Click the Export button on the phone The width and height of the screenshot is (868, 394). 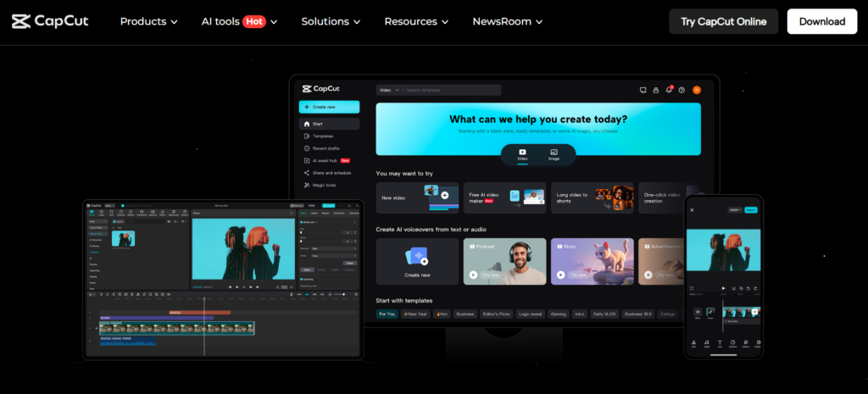[x=751, y=210]
